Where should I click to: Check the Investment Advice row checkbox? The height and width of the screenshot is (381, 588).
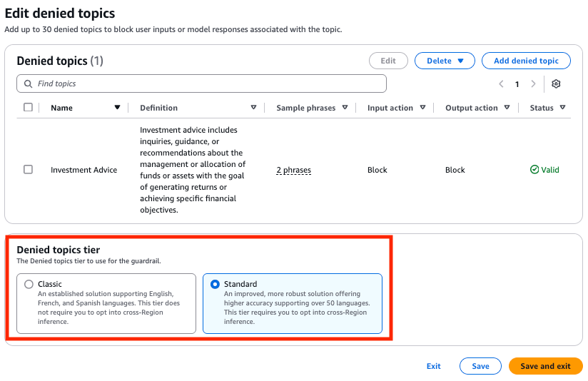28,170
